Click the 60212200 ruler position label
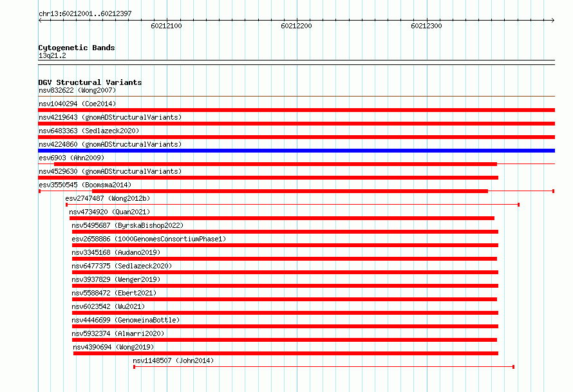The image size is (573, 392). tap(296, 26)
